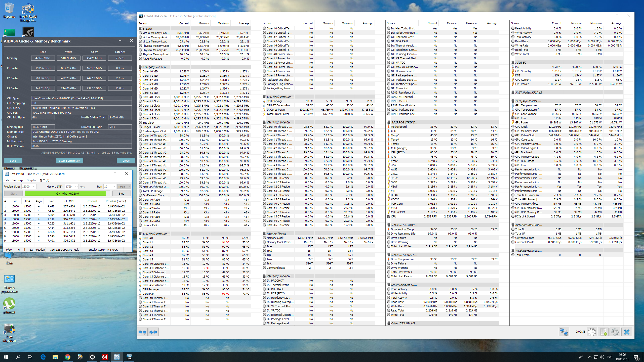
Task: Click the HWiNFO shrink columns arrows icon
Action: pos(153,332)
